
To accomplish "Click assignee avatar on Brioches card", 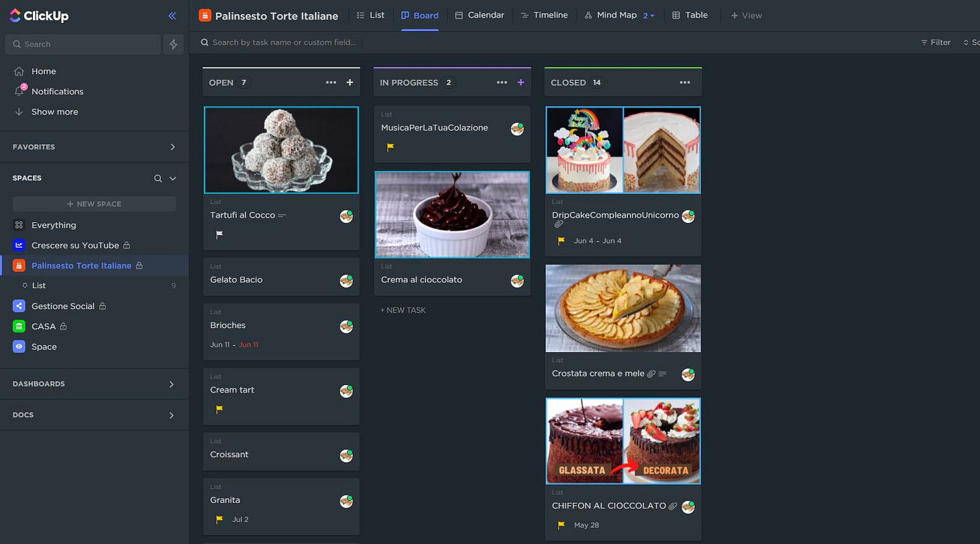I will (x=346, y=327).
